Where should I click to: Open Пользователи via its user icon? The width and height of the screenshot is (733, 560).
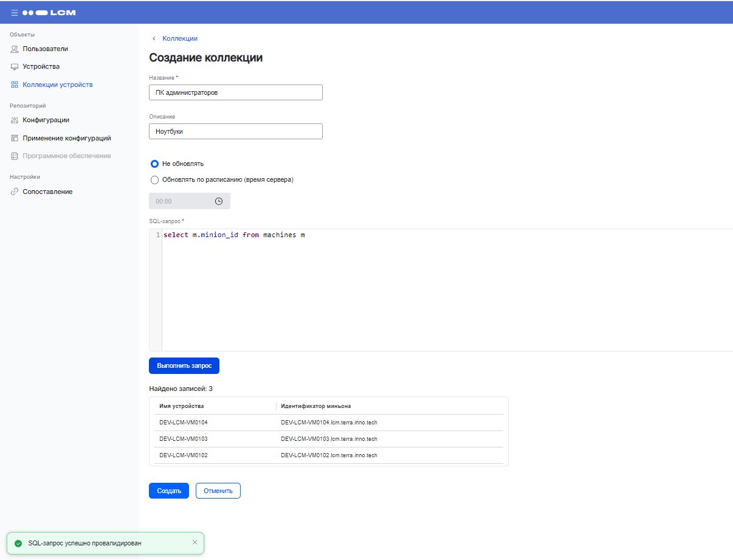click(x=15, y=49)
